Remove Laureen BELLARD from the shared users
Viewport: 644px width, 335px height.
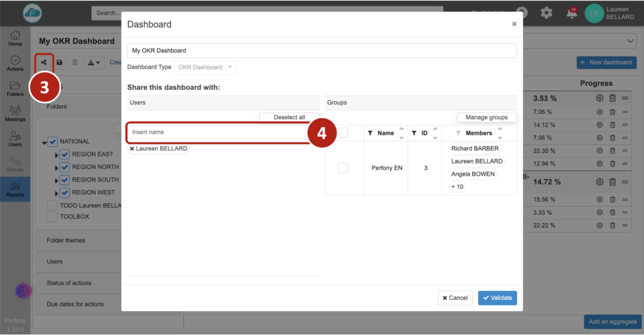point(132,149)
